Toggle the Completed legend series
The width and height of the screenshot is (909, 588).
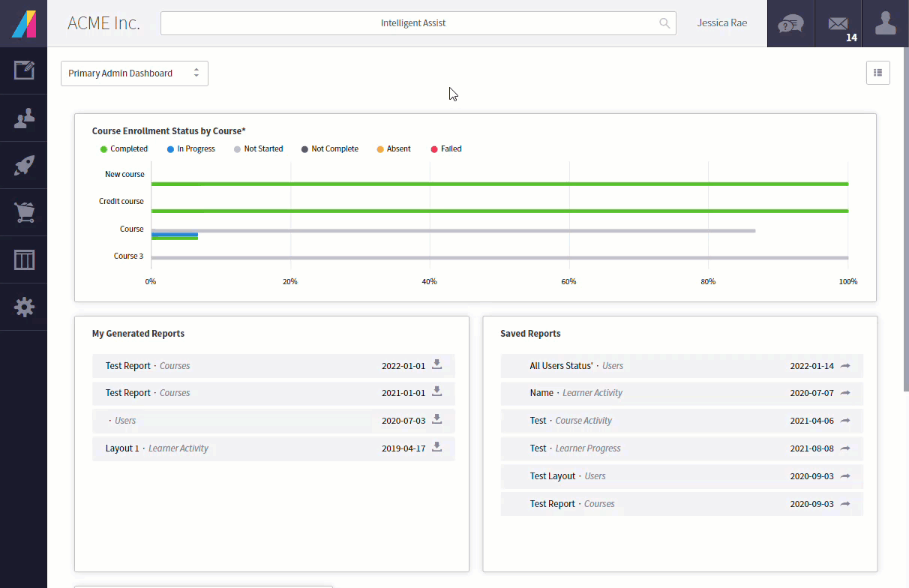124,149
